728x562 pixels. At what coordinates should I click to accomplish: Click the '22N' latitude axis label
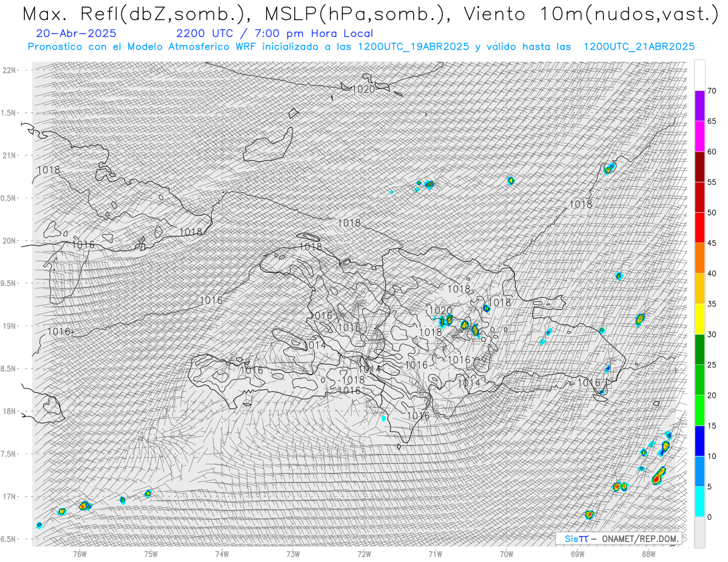(x=9, y=70)
